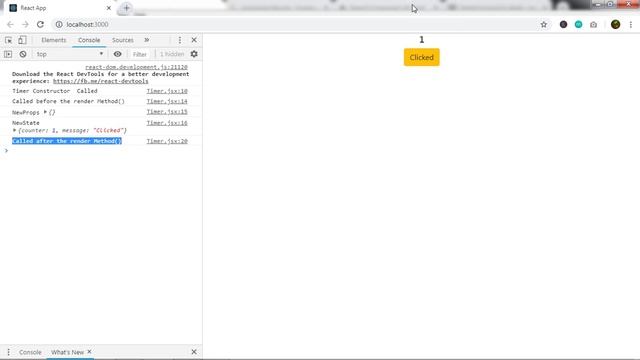
Task: Select the React App browser tab
Action: point(59,8)
